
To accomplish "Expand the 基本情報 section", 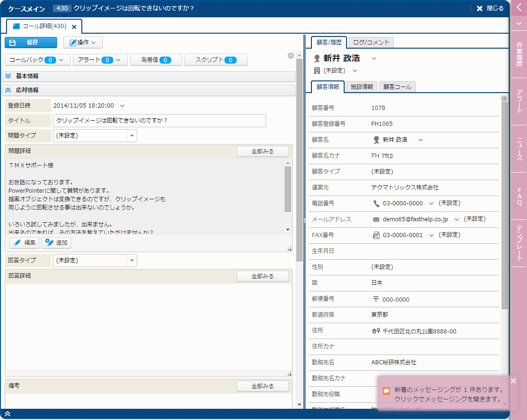I will [8, 76].
